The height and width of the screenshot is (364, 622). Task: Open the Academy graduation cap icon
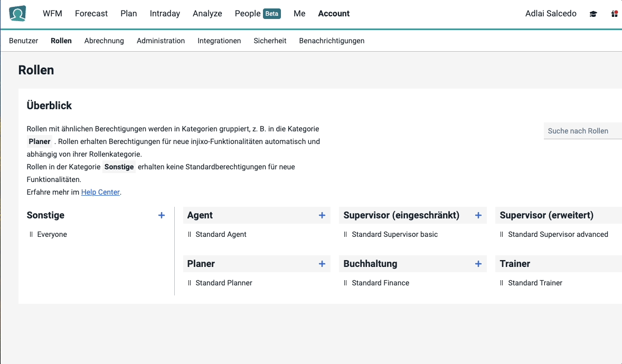pyautogui.click(x=592, y=13)
